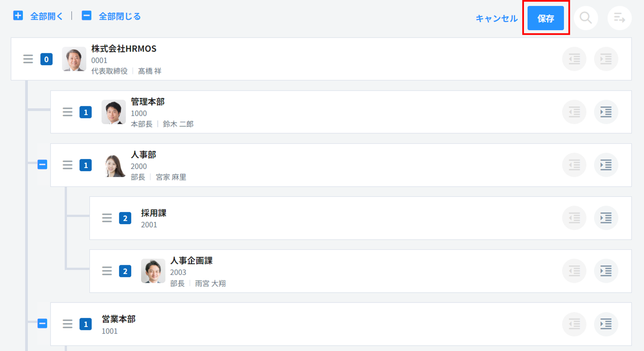Click the level 2 badge on 採用課
This screenshot has height=351, width=644.
click(x=125, y=218)
